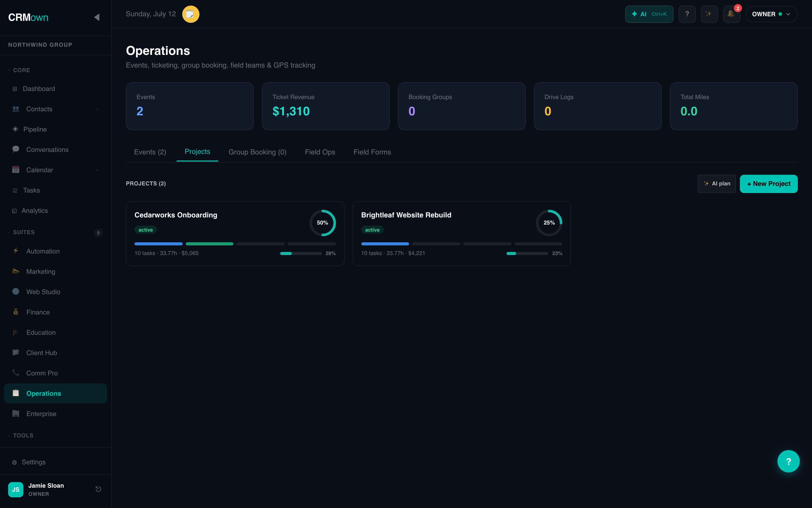Click the Enterprise building icon

coord(15,414)
